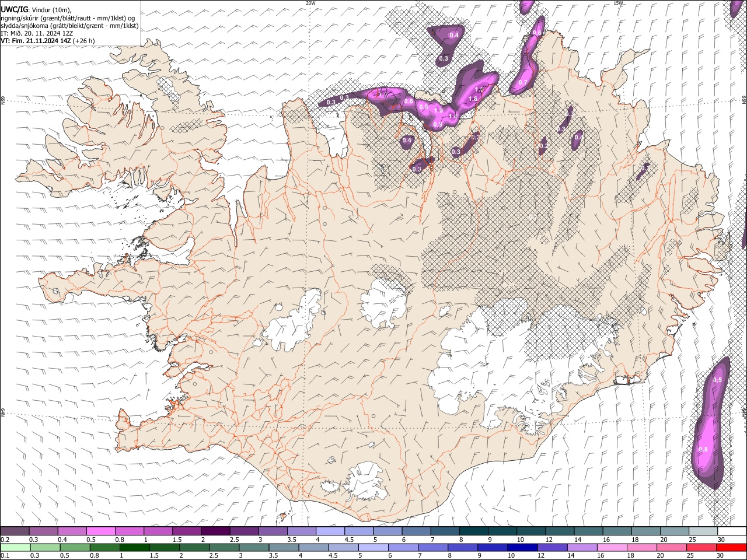The height and width of the screenshot is (560, 747).
Task: Click the light pink swatch above the lower row's 16 label
Action: pyautogui.click(x=611, y=547)
